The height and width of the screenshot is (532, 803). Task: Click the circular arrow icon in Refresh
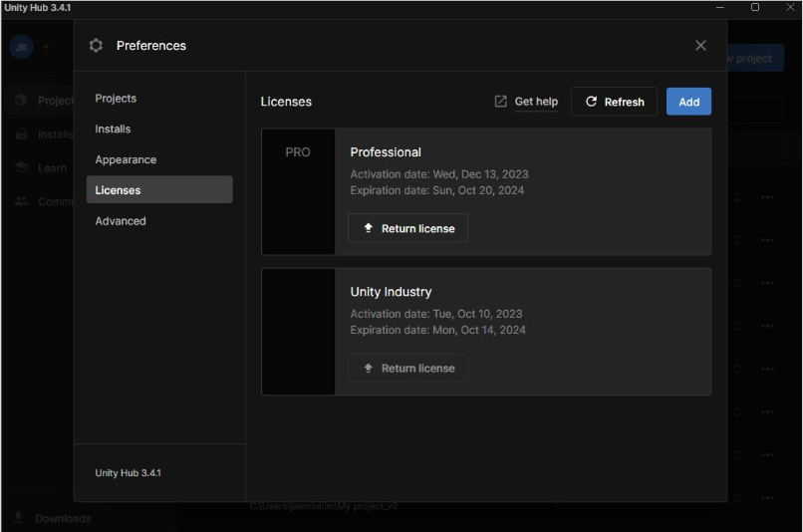click(x=591, y=102)
